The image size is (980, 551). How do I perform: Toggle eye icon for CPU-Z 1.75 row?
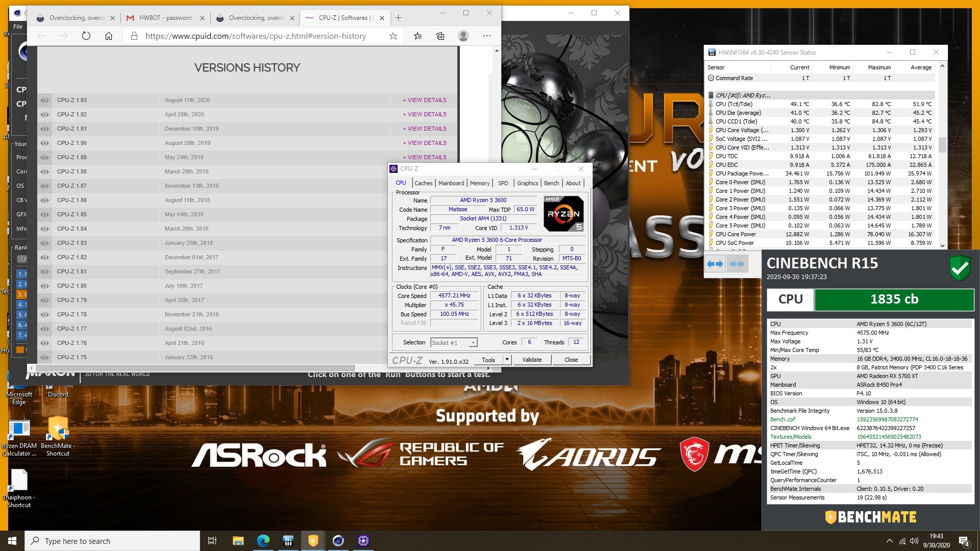click(45, 357)
